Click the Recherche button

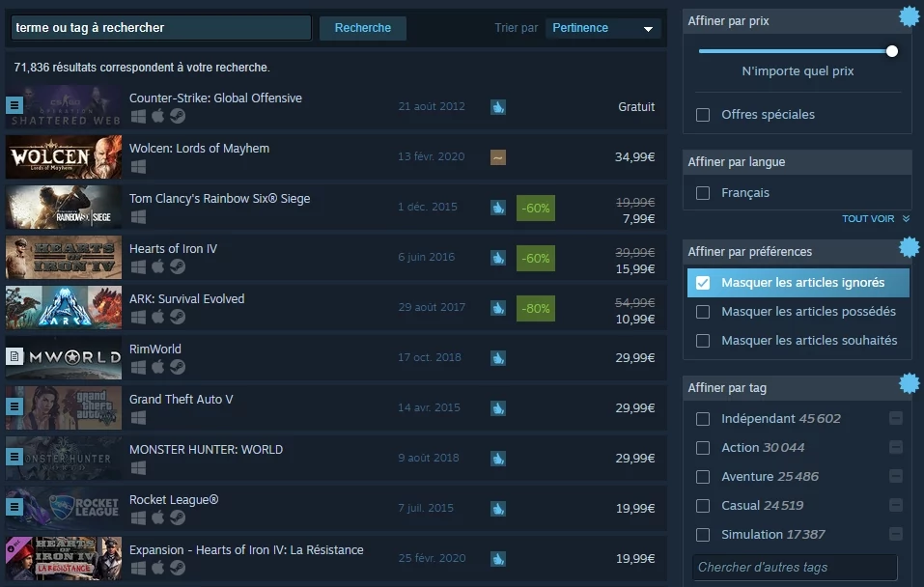362,28
